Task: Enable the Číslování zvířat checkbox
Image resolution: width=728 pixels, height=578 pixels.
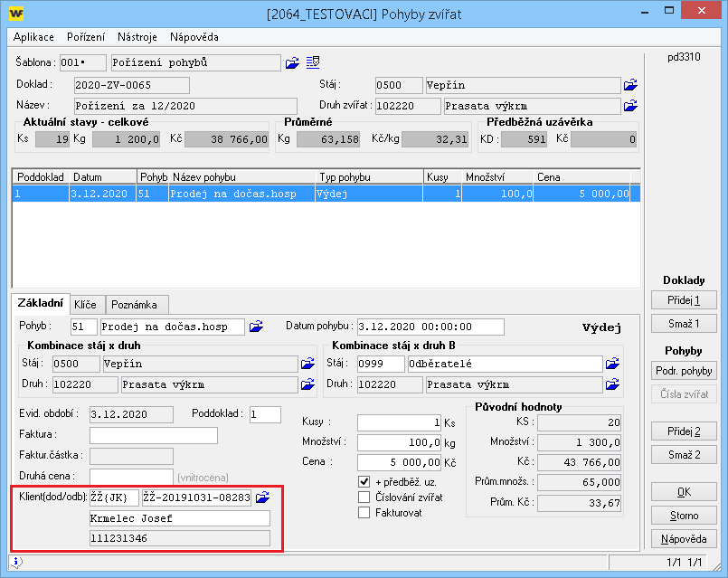Action: click(364, 497)
